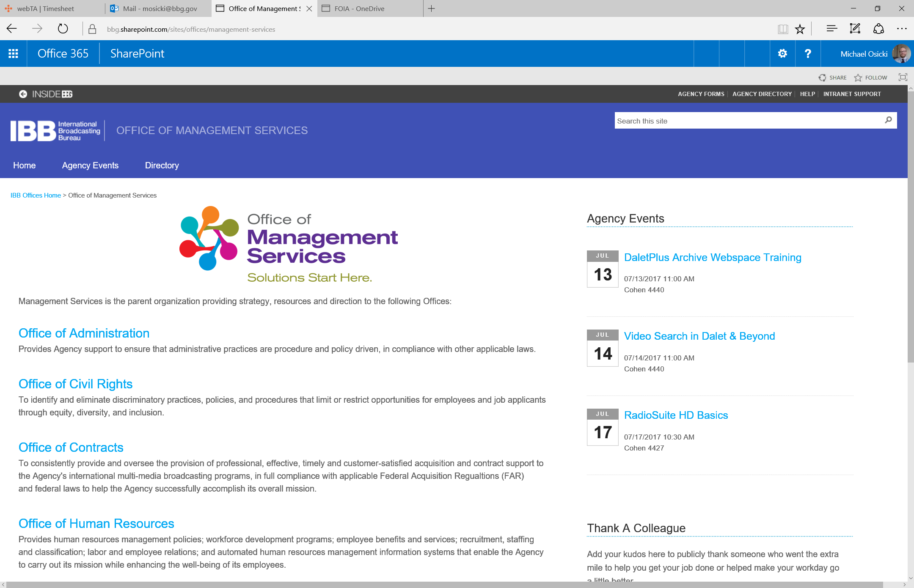Make a web note pen icon
Viewport: 914px width, 588px height.
point(855,29)
